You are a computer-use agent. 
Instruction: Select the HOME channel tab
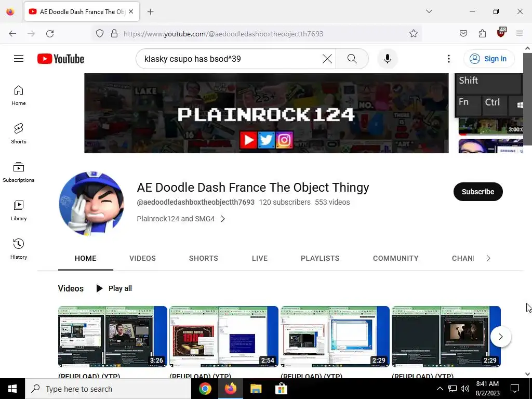[x=86, y=259]
